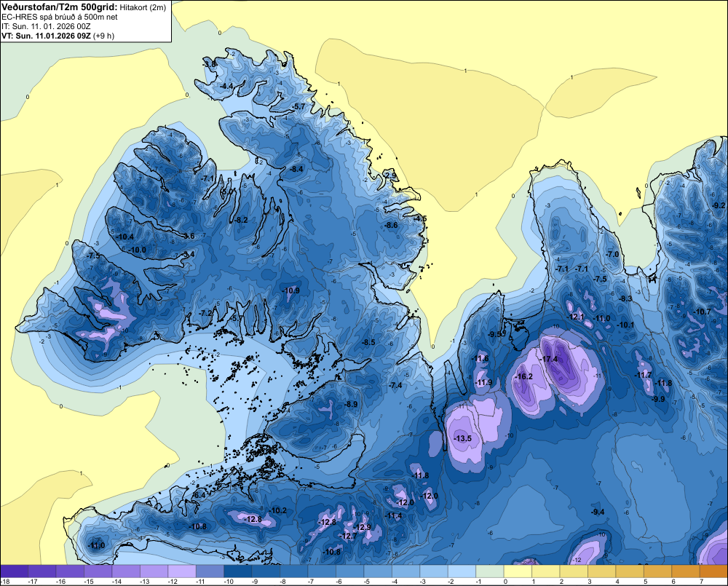Image resolution: width=728 pixels, height=586 pixels.
Task: Click the -11.6 temperature label
Action: [480, 358]
